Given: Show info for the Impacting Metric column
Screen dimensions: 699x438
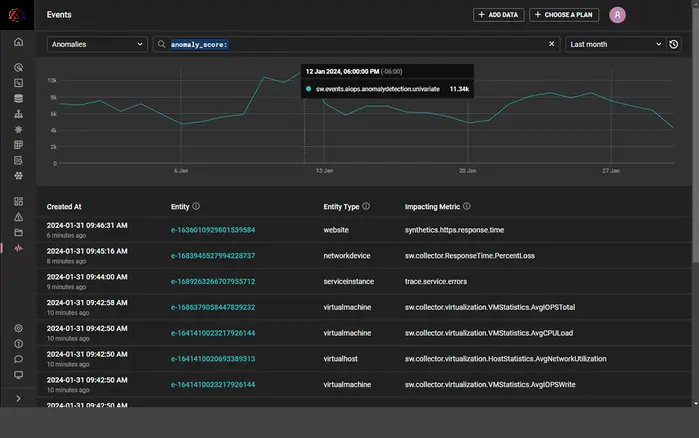Looking at the screenshot, I should coord(467,206).
